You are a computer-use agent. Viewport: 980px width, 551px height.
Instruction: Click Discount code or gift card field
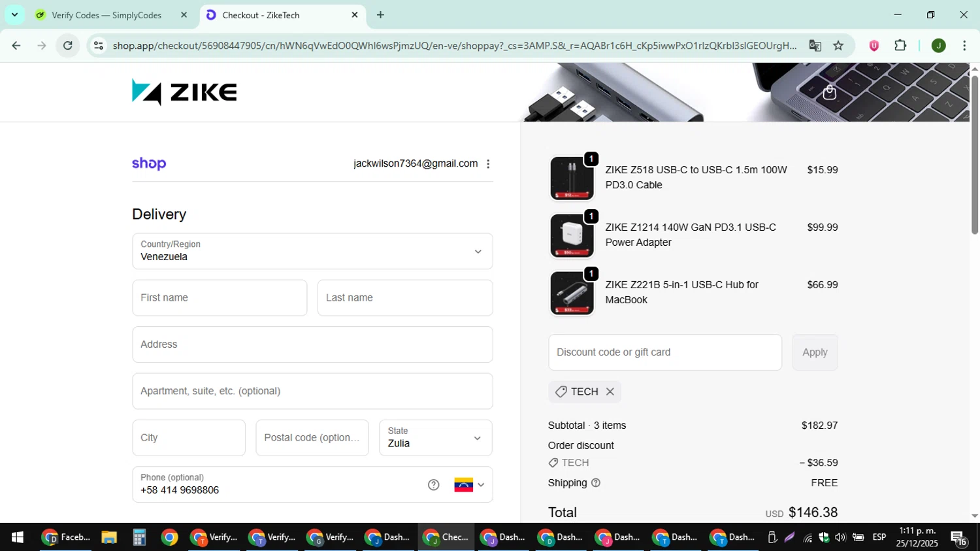pos(665,352)
